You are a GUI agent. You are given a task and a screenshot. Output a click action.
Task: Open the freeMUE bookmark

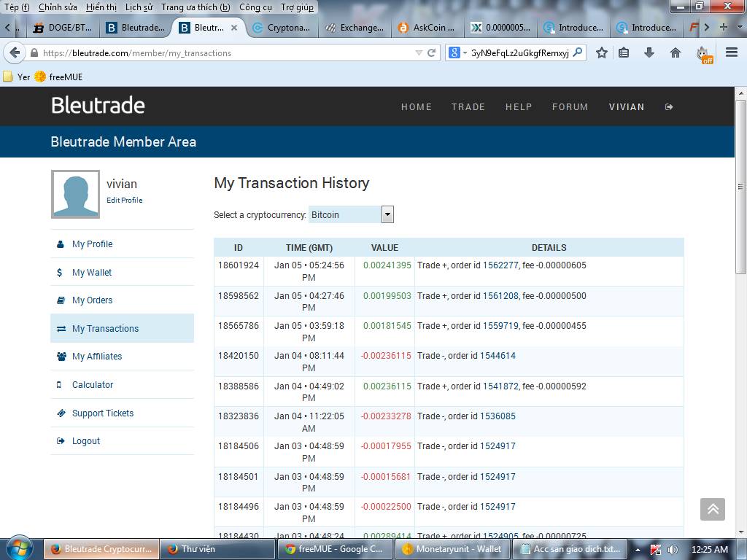pyautogui.click(x=58, y=77)
